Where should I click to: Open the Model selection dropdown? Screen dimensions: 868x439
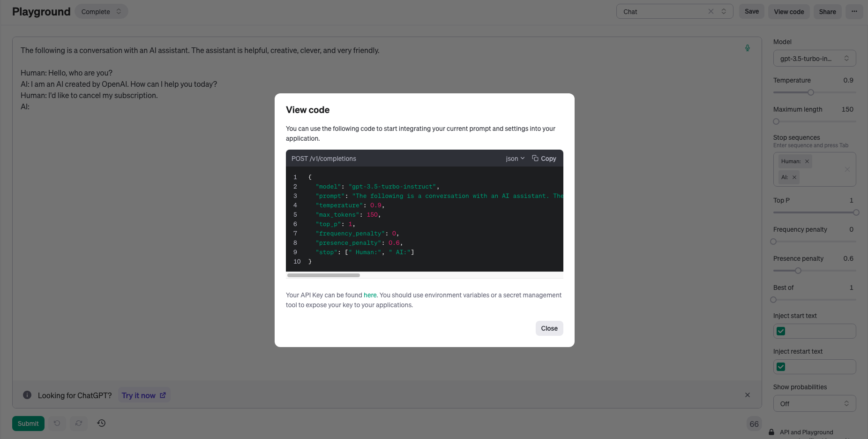815,58
